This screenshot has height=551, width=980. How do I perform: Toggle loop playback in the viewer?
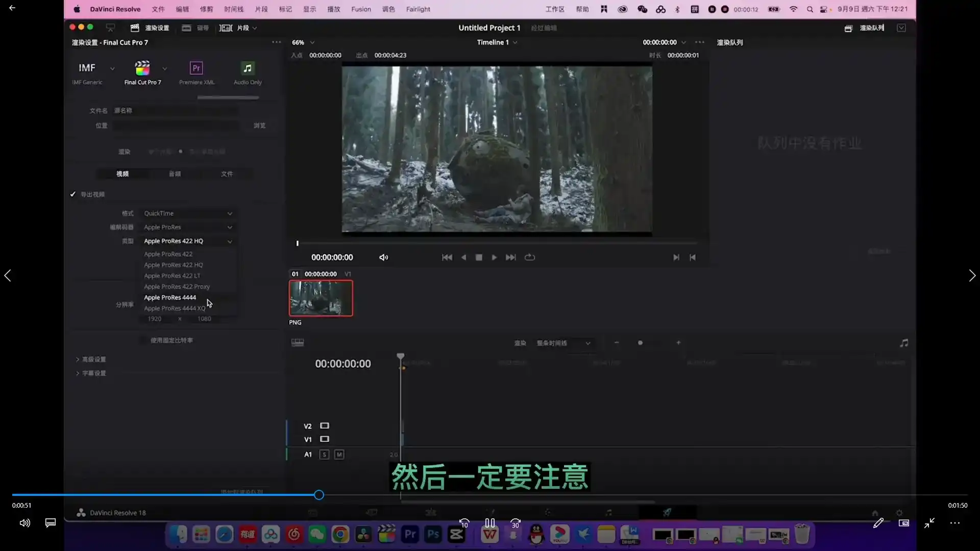pyautogui.click(x=530, y=258)
